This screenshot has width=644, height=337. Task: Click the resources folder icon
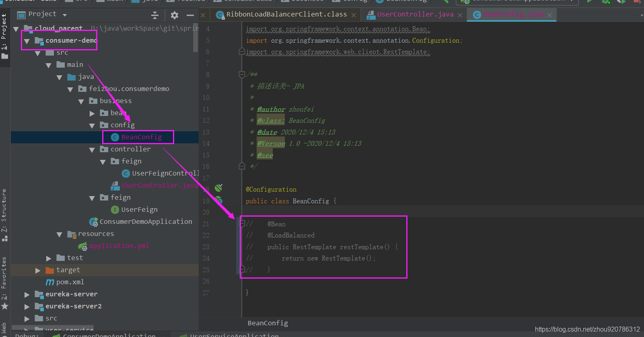pos(72,234)
